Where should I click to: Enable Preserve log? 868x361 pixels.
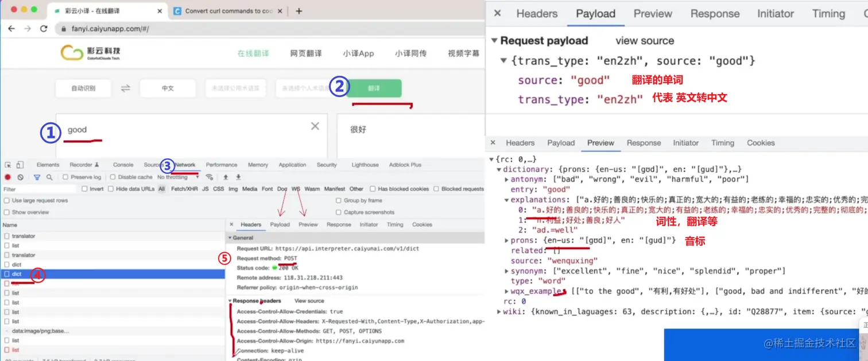point(65,177)
